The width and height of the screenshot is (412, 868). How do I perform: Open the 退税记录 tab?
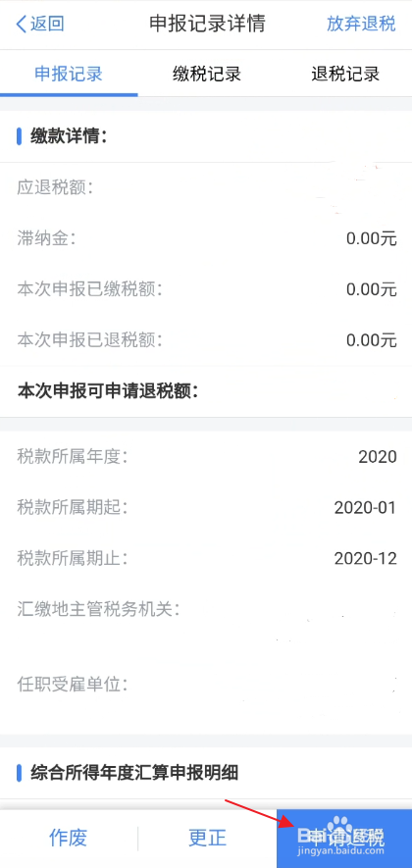click(x=344, y=74)
